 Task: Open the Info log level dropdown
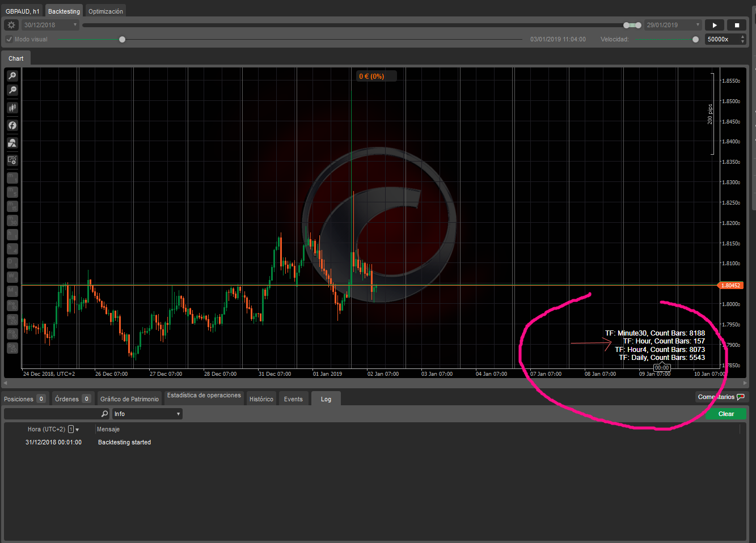(147, 414)
